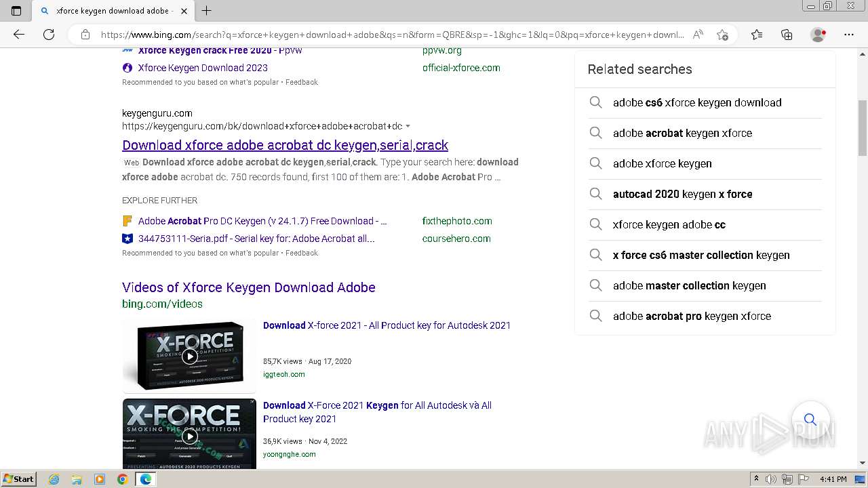Search 'adobe cs6 xforce keygen download'
This screenshot has height=488, width=868.
pos(698,102)
